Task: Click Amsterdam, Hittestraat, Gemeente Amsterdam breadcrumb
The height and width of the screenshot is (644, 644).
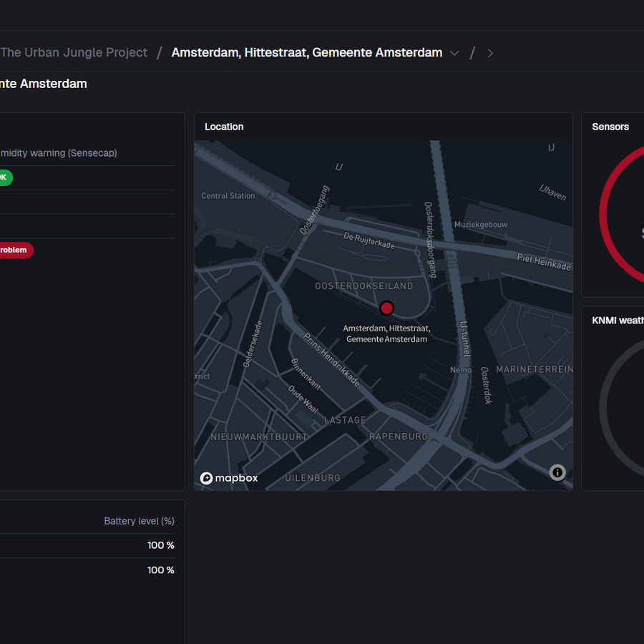Action: coord(307,52)
